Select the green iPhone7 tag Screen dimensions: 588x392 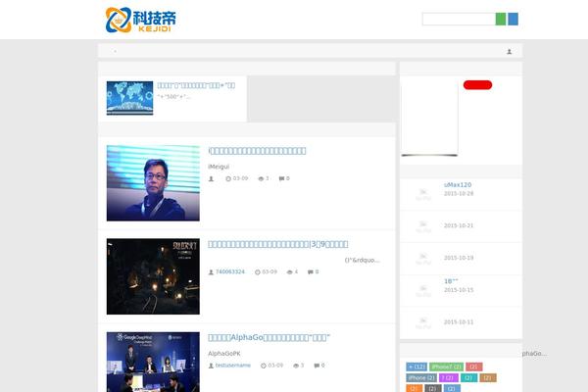click(446, 367)
